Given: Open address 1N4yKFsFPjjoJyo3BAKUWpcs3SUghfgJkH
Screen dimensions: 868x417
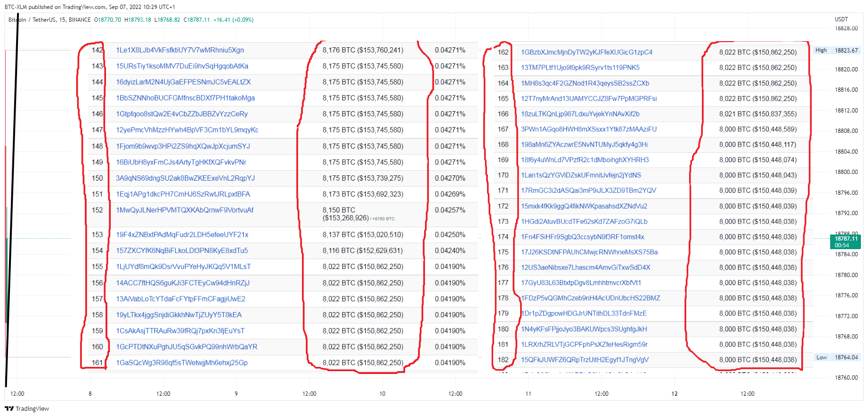Looking at the screenshot, I should pyautogui.click(x=584, y=329).
